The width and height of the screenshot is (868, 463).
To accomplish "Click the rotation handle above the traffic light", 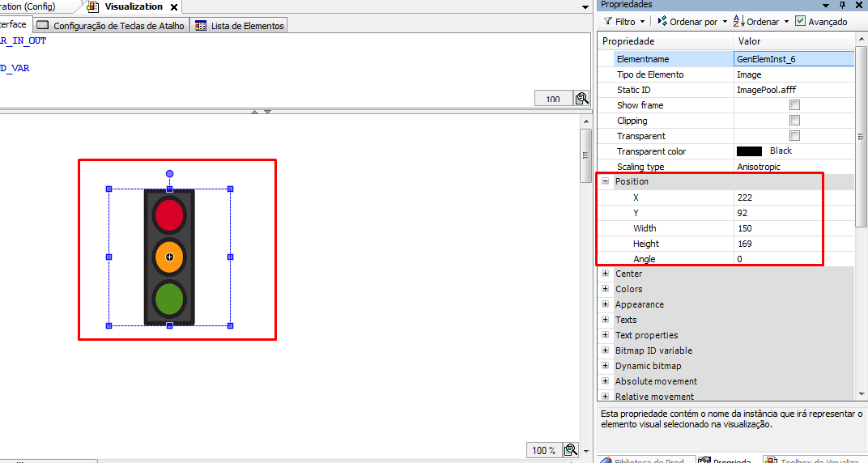I will pyautogui.click(x=169, y=174).
